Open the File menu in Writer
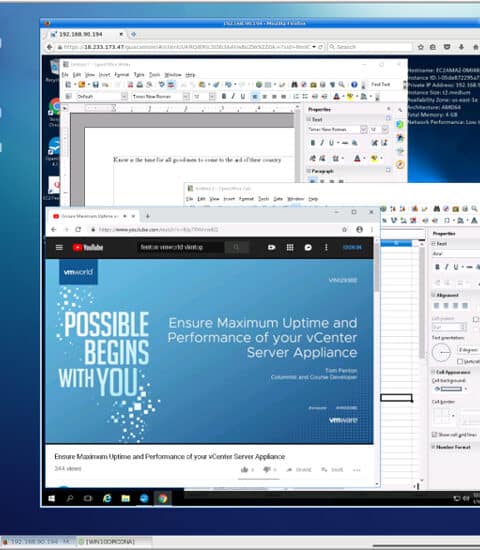480x550 pixels. coord(65,75)
